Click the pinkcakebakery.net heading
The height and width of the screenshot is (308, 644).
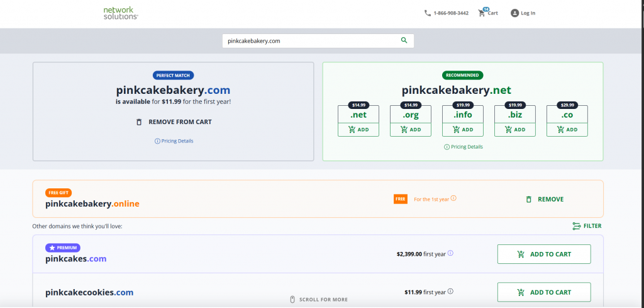coord(457,90)
